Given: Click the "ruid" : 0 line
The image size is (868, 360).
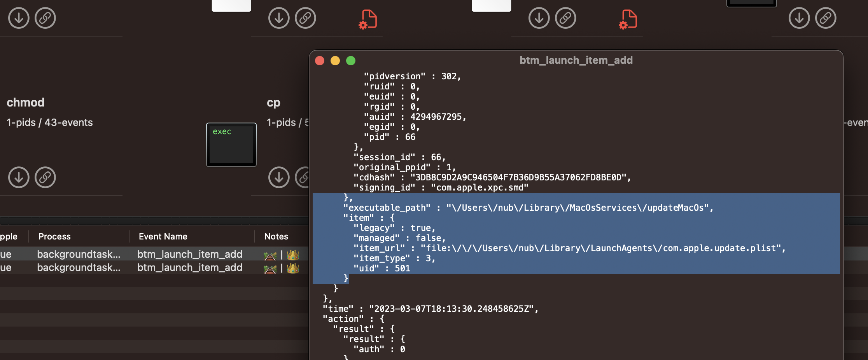Looking at the screenshot, I should [392, 86].
